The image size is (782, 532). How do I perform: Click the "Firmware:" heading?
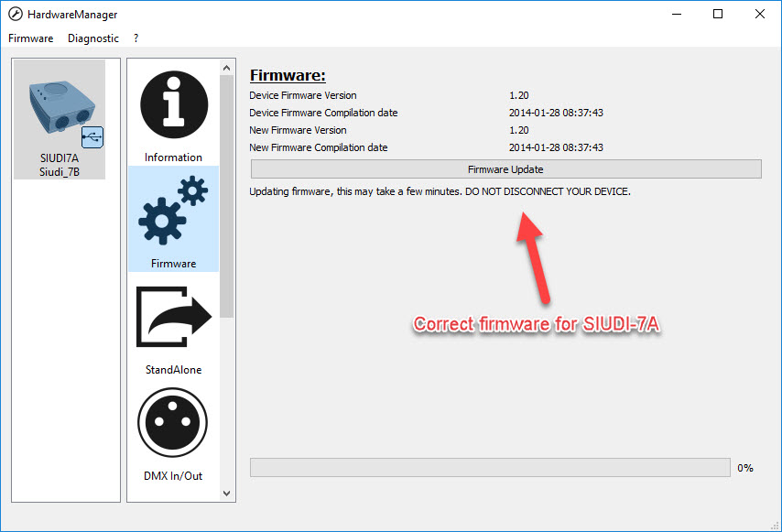(x=288, y=75)
